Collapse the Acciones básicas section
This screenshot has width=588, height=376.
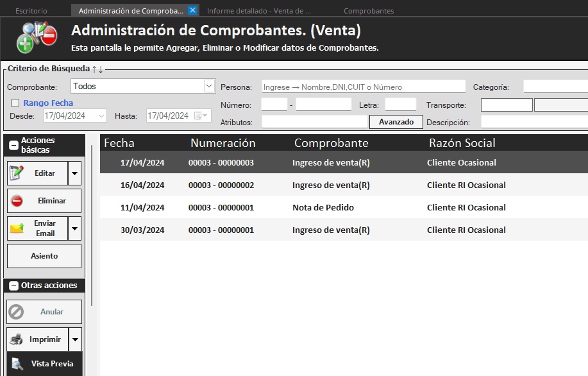[13, 146]
